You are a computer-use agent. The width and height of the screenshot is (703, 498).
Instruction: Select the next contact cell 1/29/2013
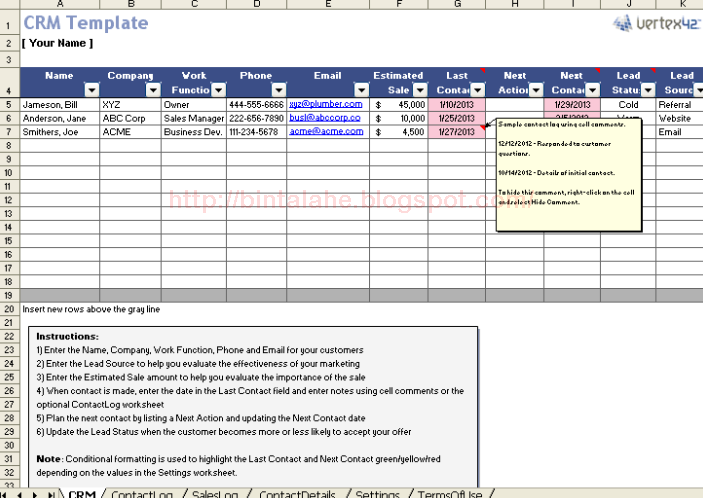tap(572, 104)
